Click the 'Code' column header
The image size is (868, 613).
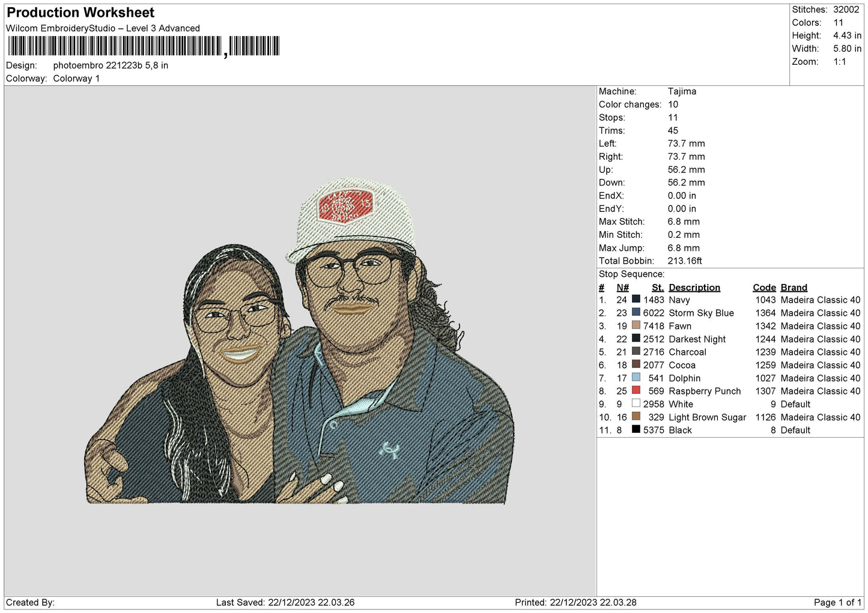764,288
